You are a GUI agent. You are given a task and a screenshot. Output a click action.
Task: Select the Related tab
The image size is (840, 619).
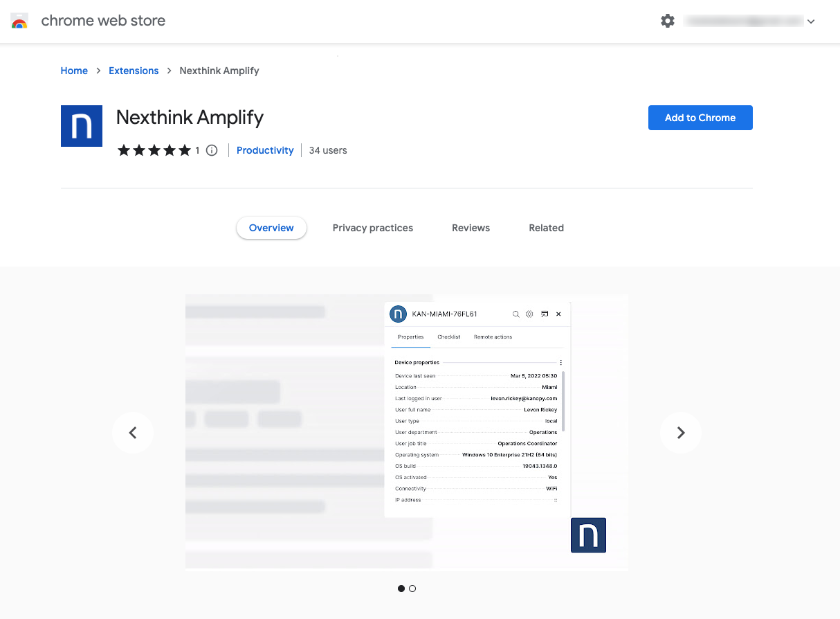pos(546,228)
